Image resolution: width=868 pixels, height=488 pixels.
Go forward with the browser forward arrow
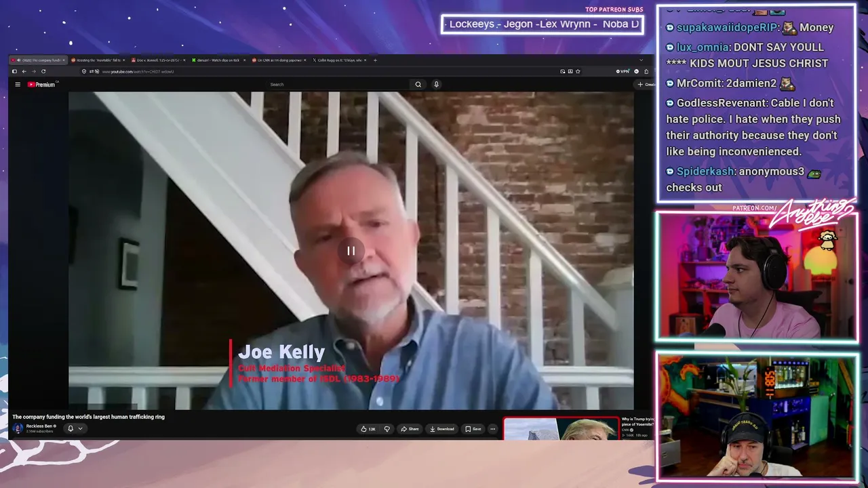[33, 71]
